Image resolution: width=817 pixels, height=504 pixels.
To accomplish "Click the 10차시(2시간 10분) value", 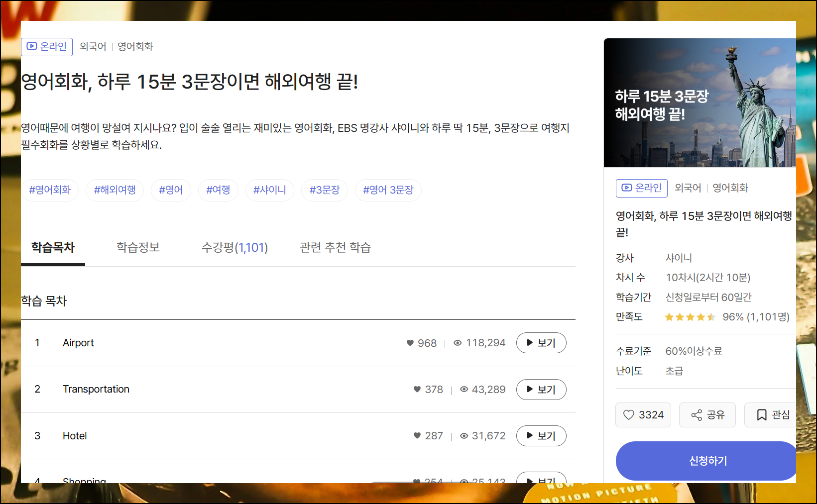I will [708, 278].
